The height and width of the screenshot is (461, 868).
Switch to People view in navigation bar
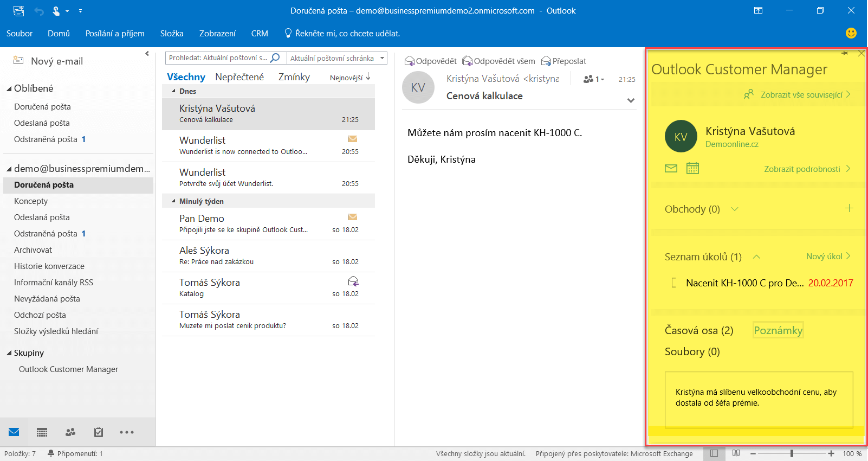click(x=70, y=432)
